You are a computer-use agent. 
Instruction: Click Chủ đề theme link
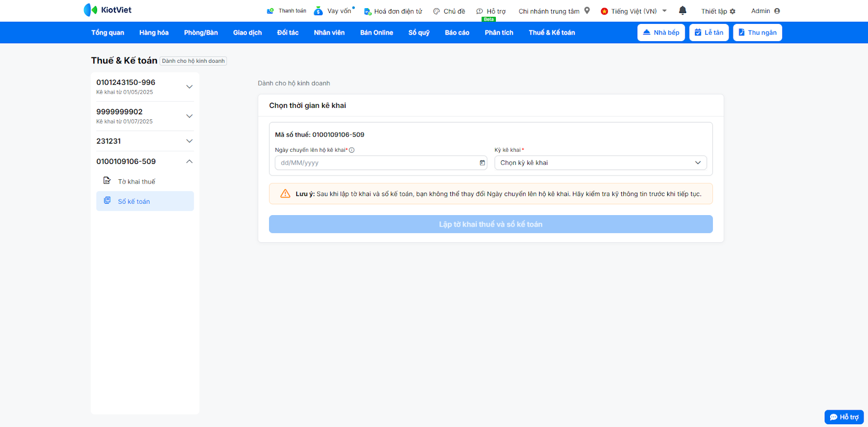point(454,11)
